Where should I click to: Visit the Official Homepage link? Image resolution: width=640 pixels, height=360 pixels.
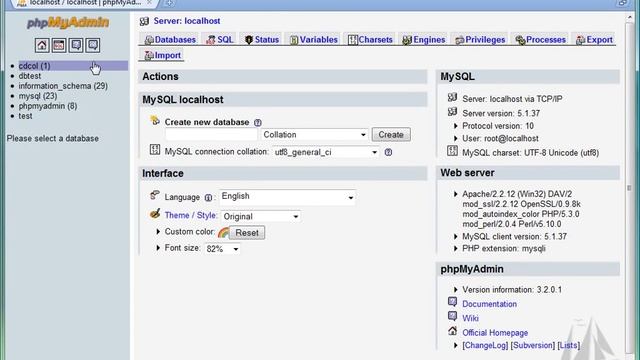[x=495, y=333]
